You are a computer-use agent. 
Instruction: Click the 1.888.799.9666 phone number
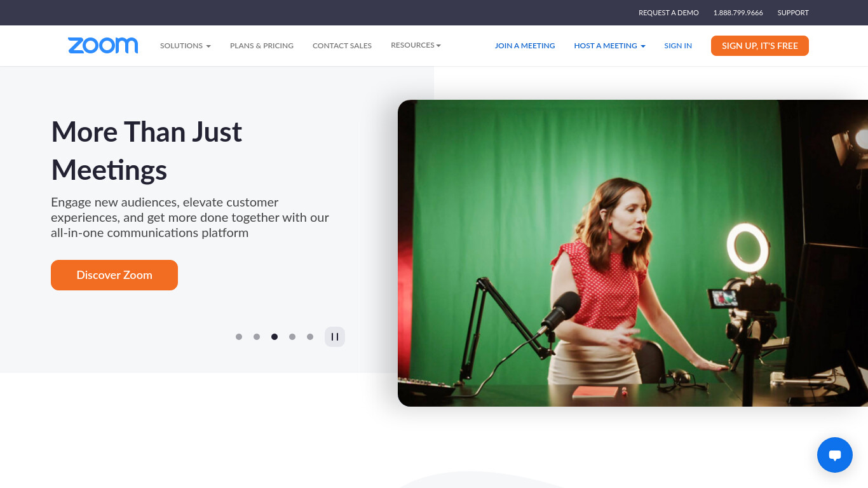tap(738, 13)
